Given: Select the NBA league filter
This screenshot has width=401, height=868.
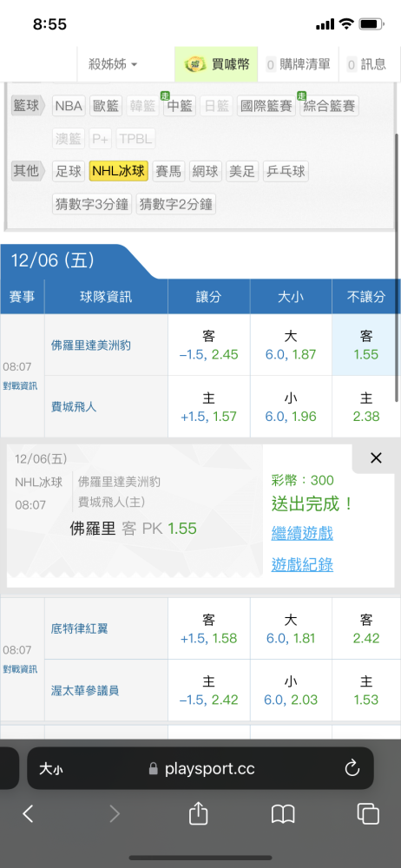Looking at the screenshot, I should tap(69, 106).
